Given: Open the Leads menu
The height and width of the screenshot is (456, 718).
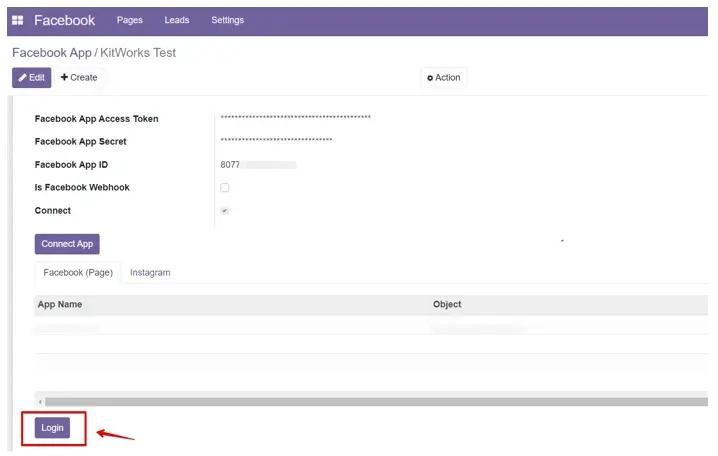Looking at the screenshot, I should tap(177, 20).
